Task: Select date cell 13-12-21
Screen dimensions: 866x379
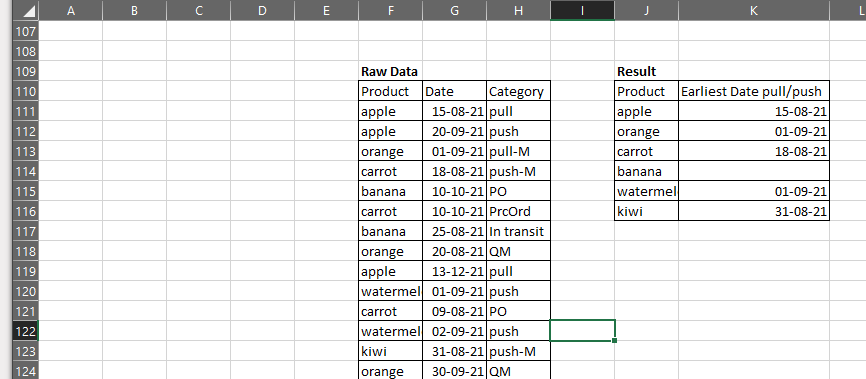Action: (455, 271)
